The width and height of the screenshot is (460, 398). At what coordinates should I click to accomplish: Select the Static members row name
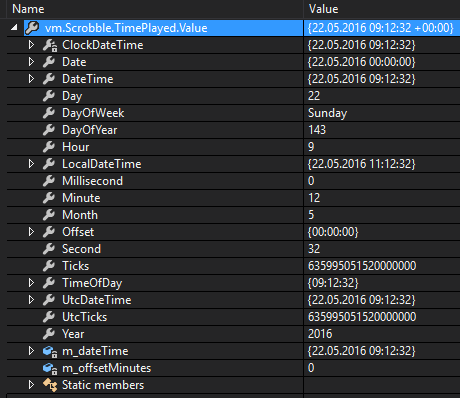coord(103,385)
